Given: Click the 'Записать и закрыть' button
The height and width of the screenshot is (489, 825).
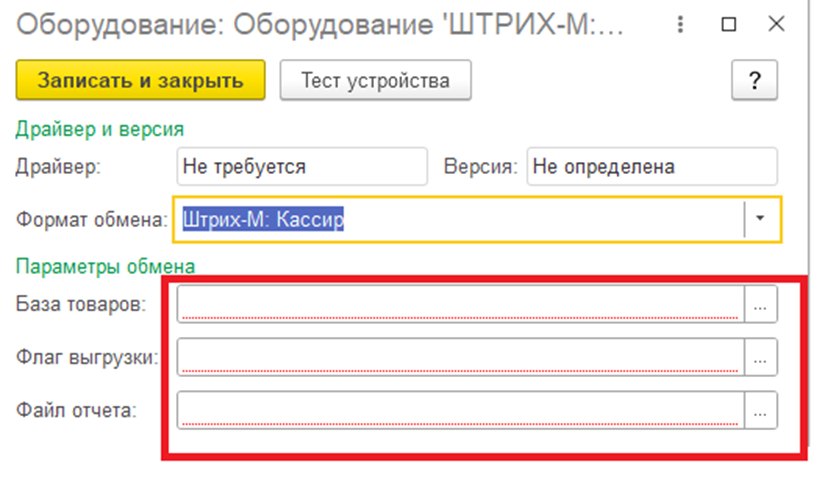Looking at the screenshot, I should 140,80.
